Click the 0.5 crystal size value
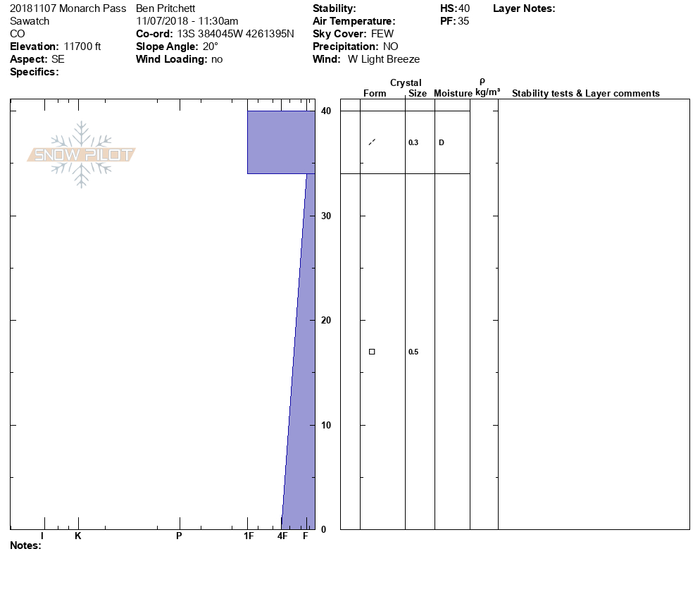This screenshot has width=700, height=592. pyautogui.click(x=413, y=352)
